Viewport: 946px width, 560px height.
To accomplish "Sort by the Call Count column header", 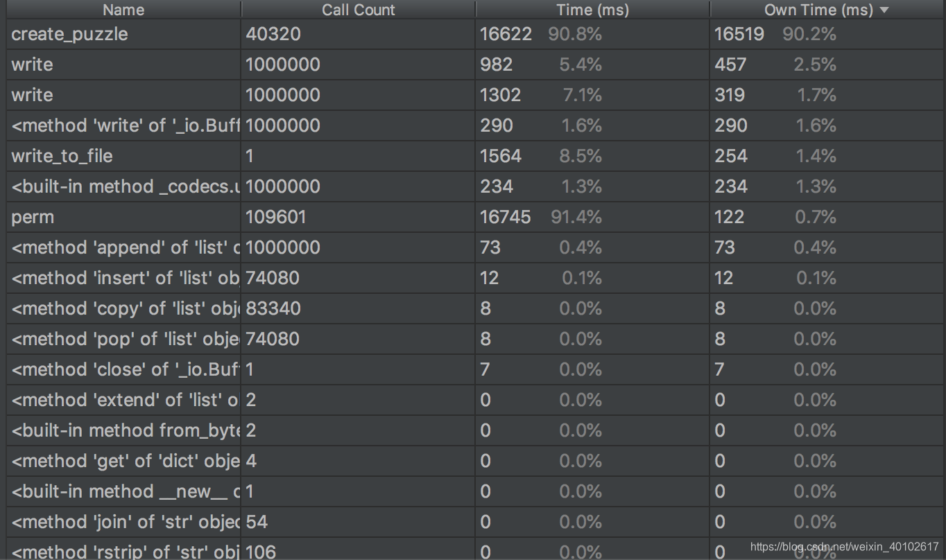I will (358, 10).
